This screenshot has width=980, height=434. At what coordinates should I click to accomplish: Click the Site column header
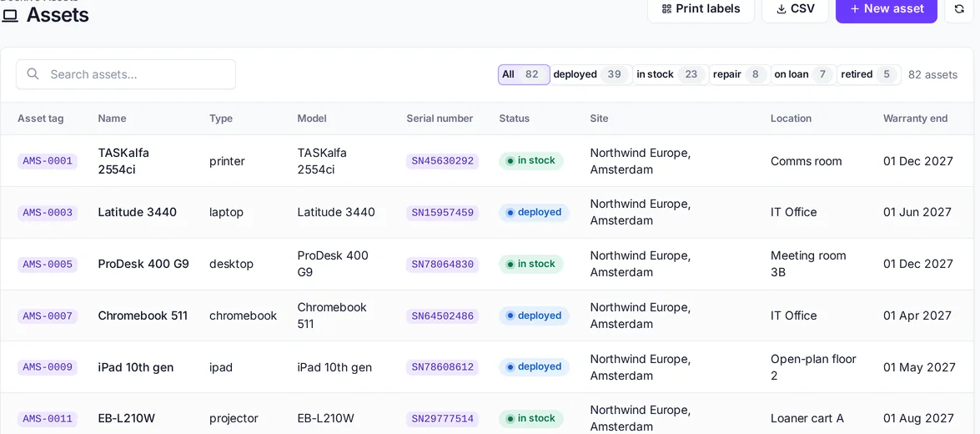point(599,119)
